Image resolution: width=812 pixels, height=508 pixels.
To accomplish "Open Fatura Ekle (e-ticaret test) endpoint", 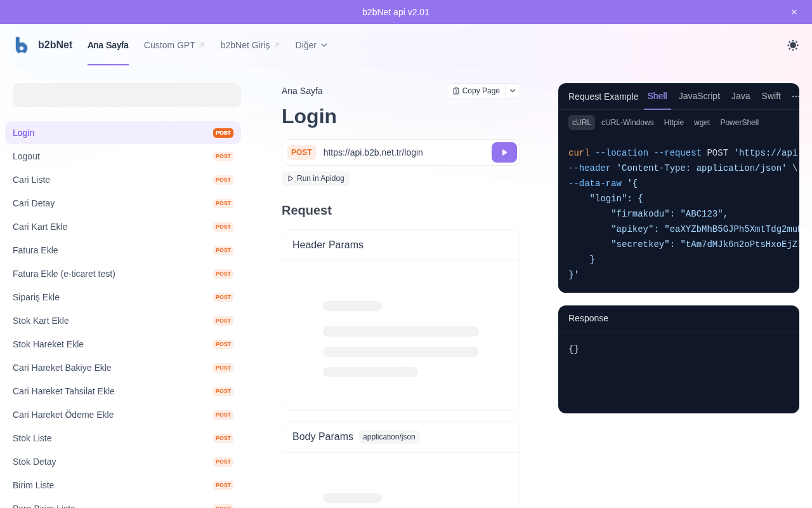I will click(123, 274).
